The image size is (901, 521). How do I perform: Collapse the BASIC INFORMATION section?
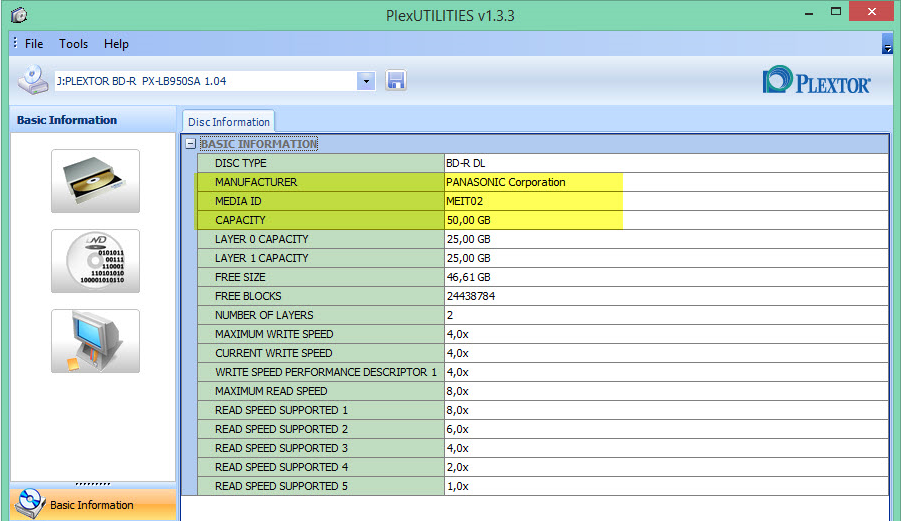tap(191, 144)
